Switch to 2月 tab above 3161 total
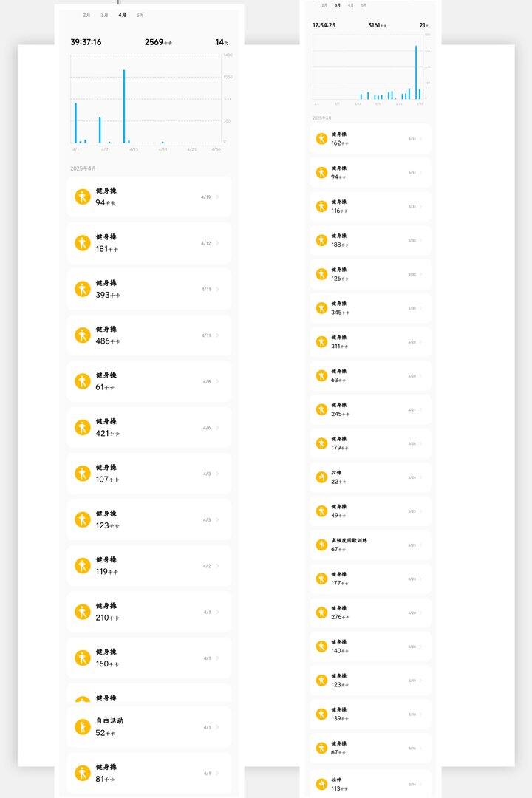The height and width of the screenshot is (798, 532). (324, 5)
